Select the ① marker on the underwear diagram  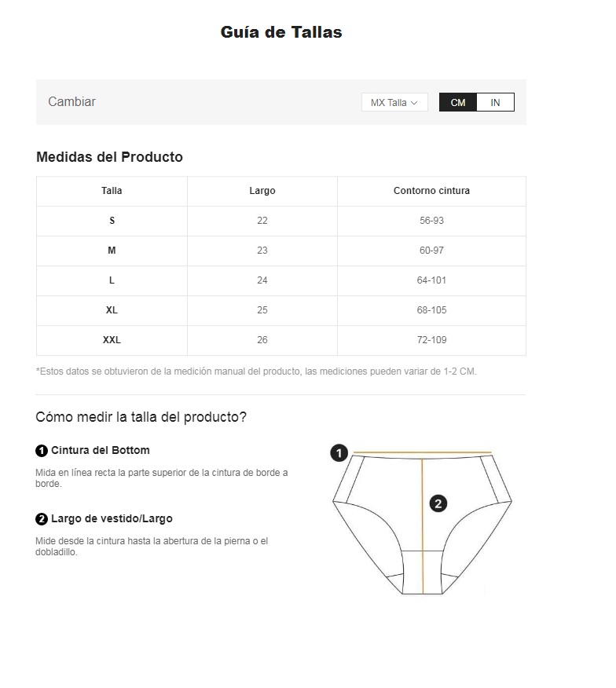339,453
